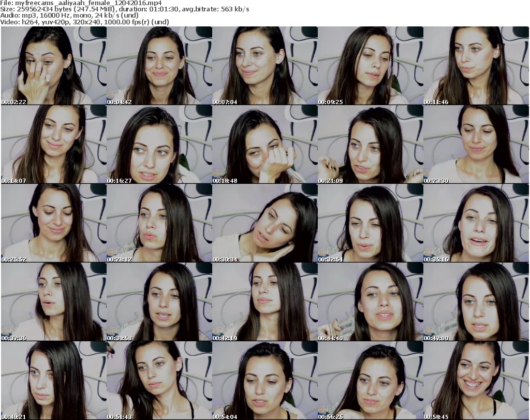The width and height of the screenshot is (530, 420).
Task: Click the thumbnail timestamped 00:02:22
Action: pyautogui.click(x=54, y=66)
